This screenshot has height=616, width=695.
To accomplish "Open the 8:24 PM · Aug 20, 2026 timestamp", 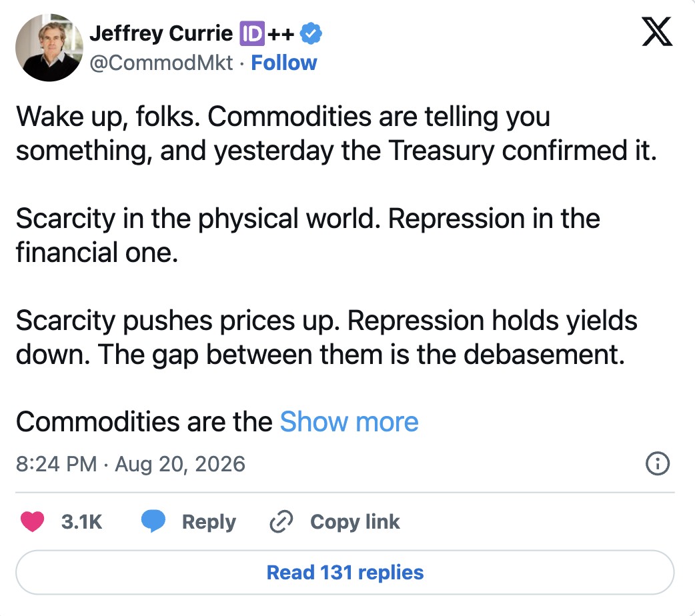I will [130, 464].
